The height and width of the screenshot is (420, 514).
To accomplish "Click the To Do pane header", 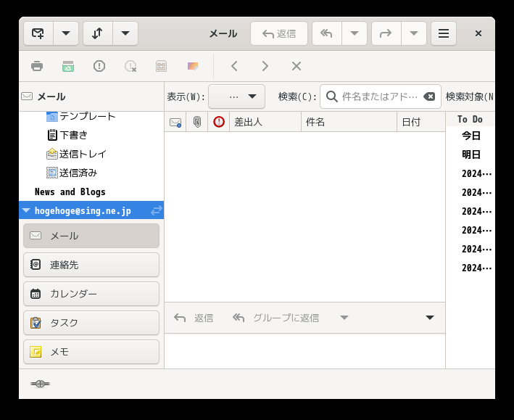I will point(470,120).
